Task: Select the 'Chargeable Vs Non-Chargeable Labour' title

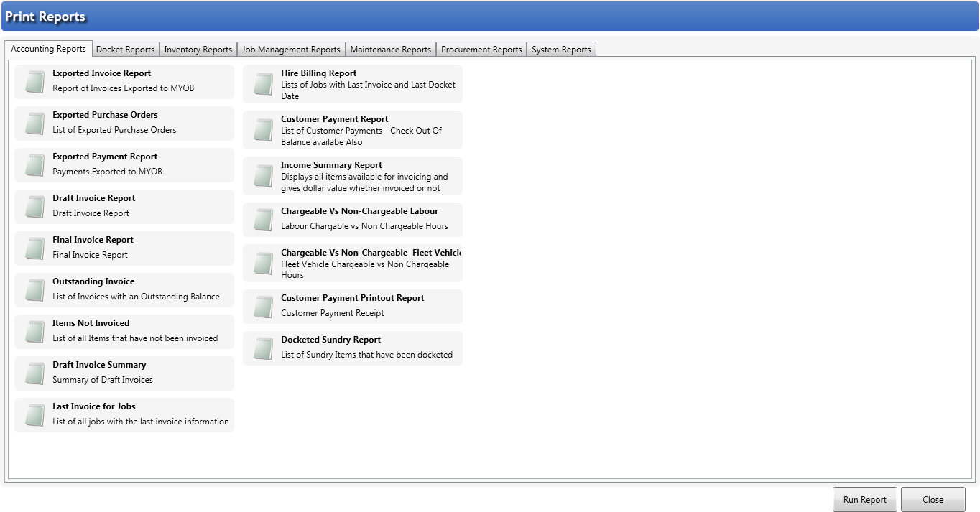Action: 359,211
